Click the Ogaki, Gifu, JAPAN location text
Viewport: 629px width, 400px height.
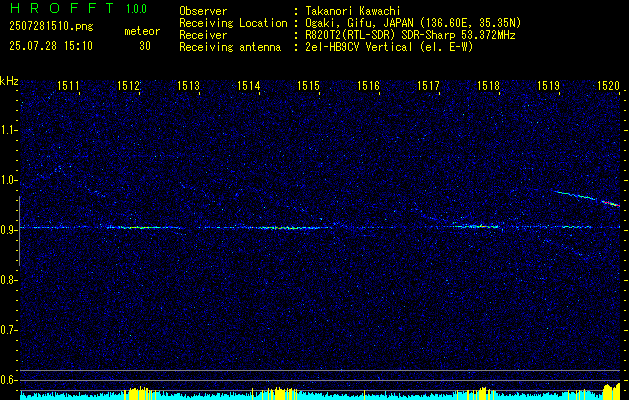pos(413,23)
